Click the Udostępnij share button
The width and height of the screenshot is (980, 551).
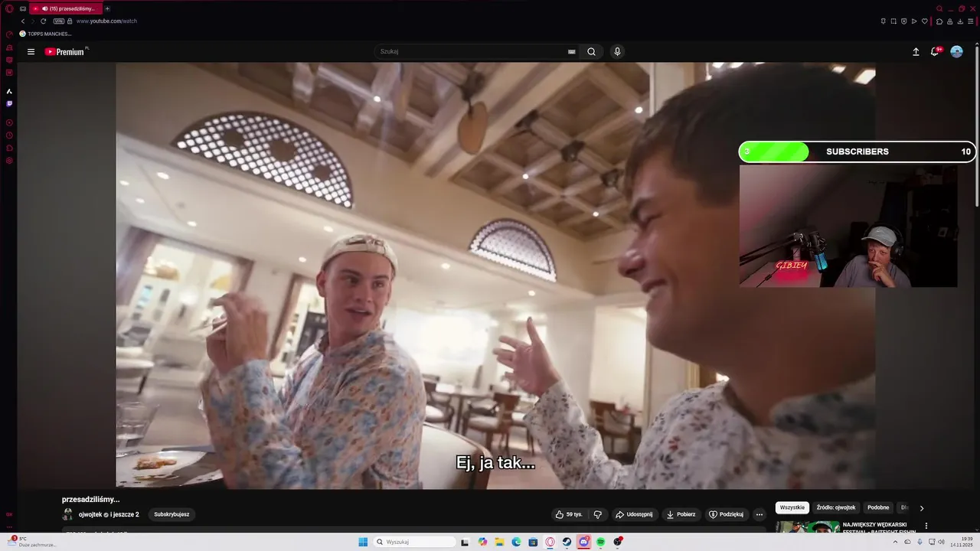coord(634,514)
